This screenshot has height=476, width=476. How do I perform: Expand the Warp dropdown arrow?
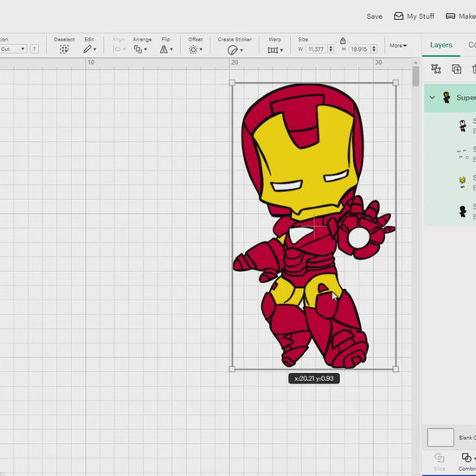point(281,50)
